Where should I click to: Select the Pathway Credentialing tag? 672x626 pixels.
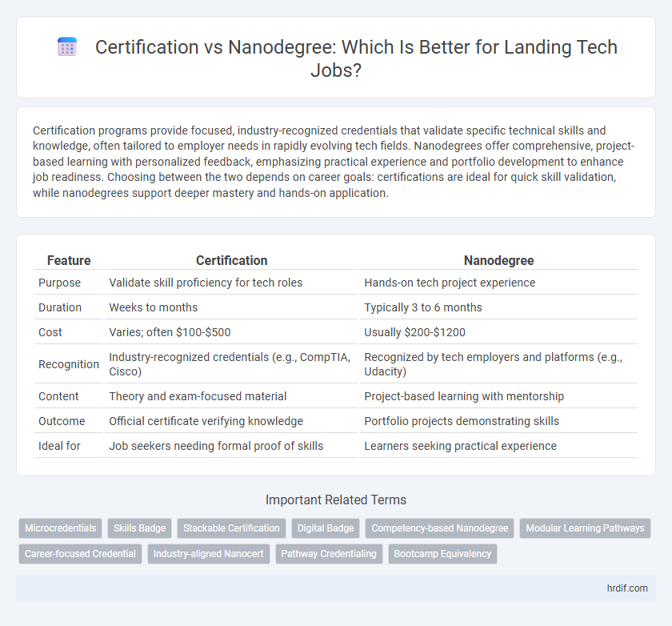[329, 553]
